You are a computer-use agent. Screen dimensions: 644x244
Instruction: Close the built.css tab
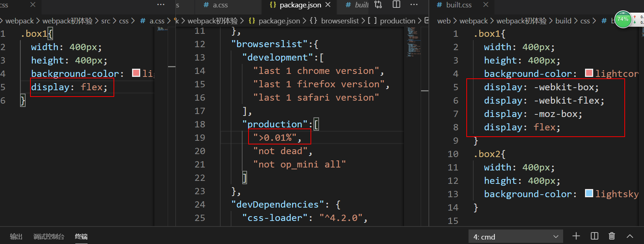486,5
